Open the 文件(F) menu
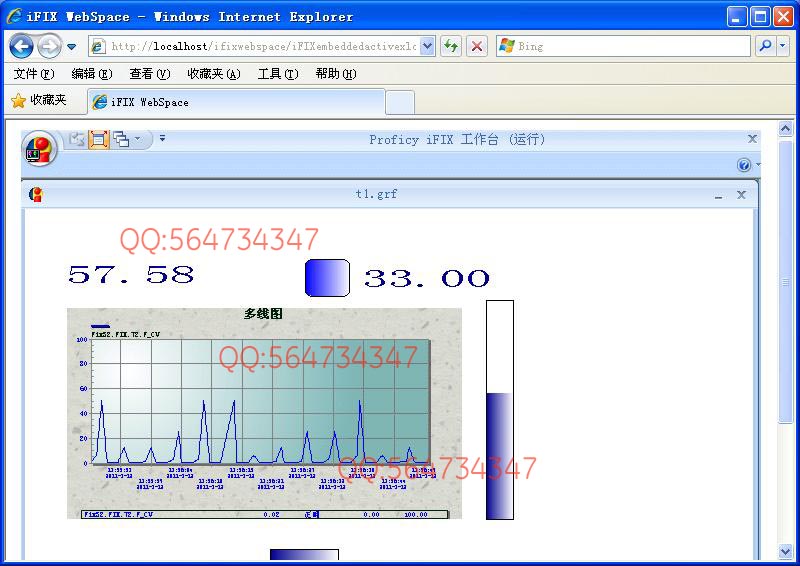Screen dimensions: 800x566 click(34, 74)
